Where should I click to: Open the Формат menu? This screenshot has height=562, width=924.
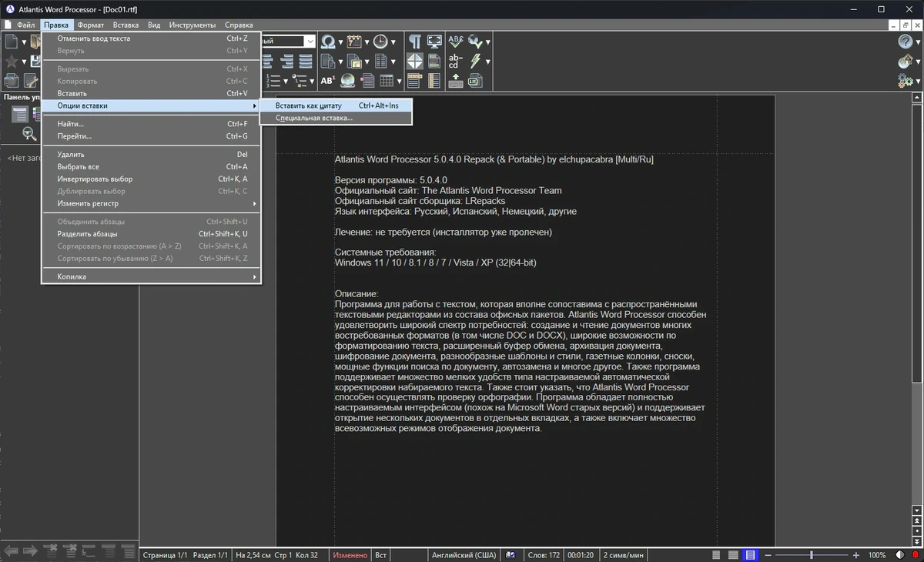click(x=91, y=25)
